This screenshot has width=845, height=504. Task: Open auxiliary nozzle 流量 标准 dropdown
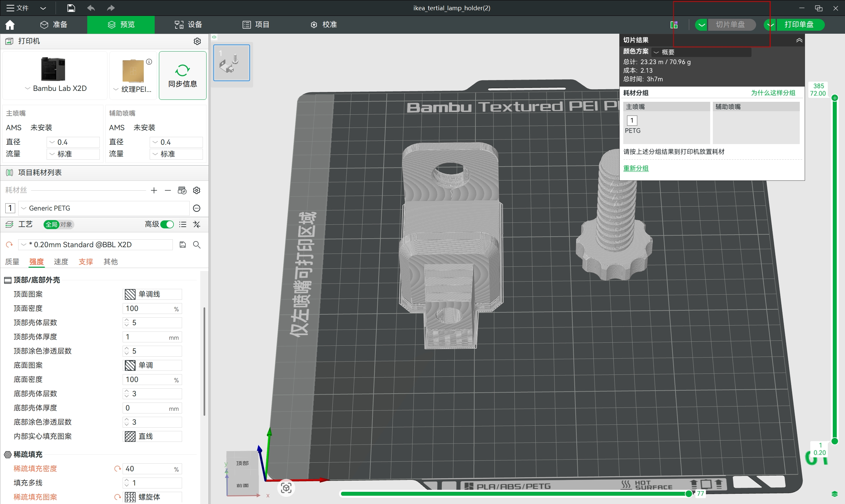coord(176,154)
